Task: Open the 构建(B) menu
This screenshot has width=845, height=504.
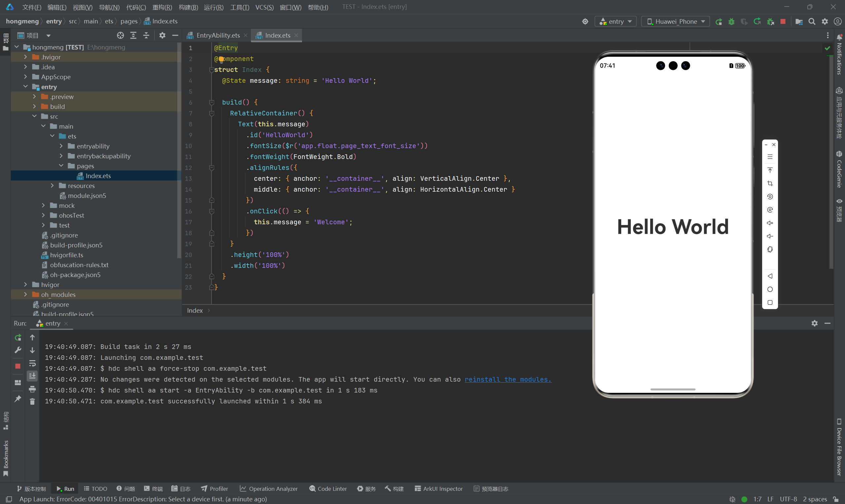Action: tap(188, 7)
